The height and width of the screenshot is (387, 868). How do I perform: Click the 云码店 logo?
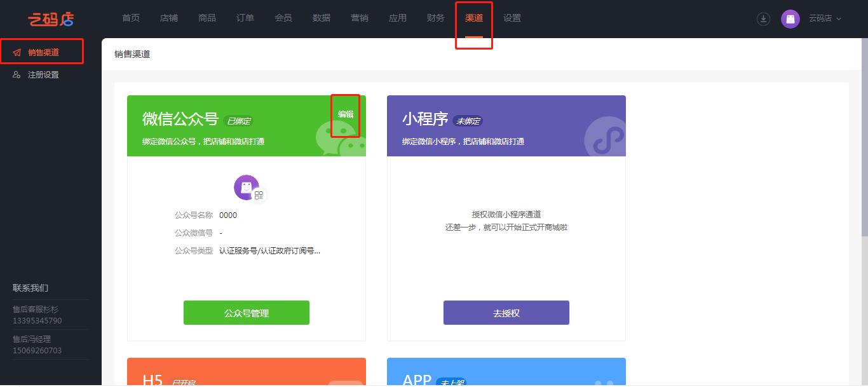[51, 19]
